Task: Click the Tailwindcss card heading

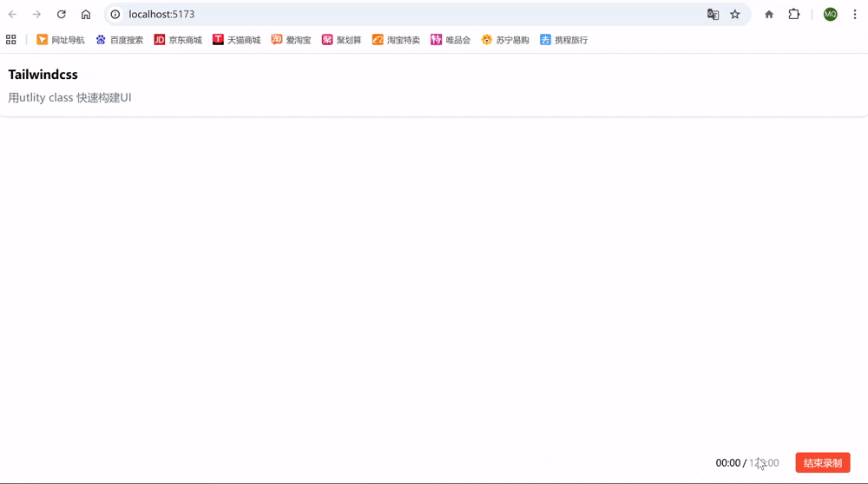Action: coord(43,75)
